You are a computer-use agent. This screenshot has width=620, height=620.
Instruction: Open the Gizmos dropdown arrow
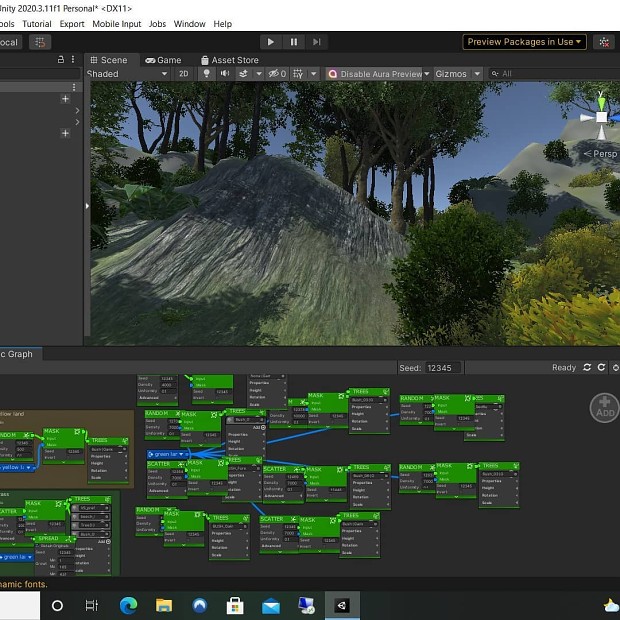(x=477, y=74)
